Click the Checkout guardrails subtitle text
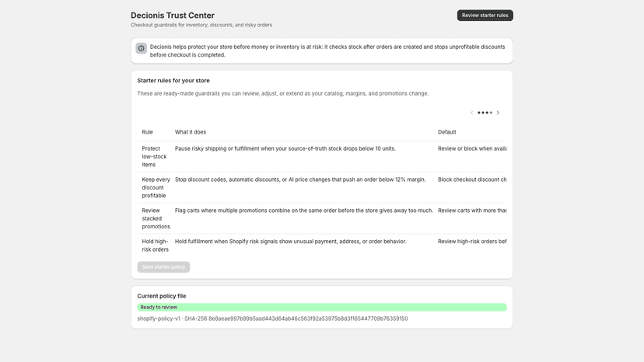644x362 pixels. [x=201, y=25]
